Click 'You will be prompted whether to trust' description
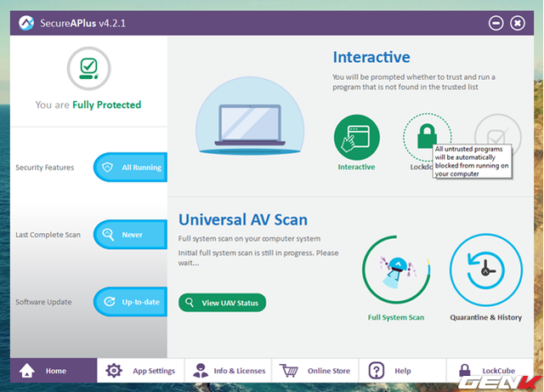Screen dimensions: 544x392 coord(414,82)
